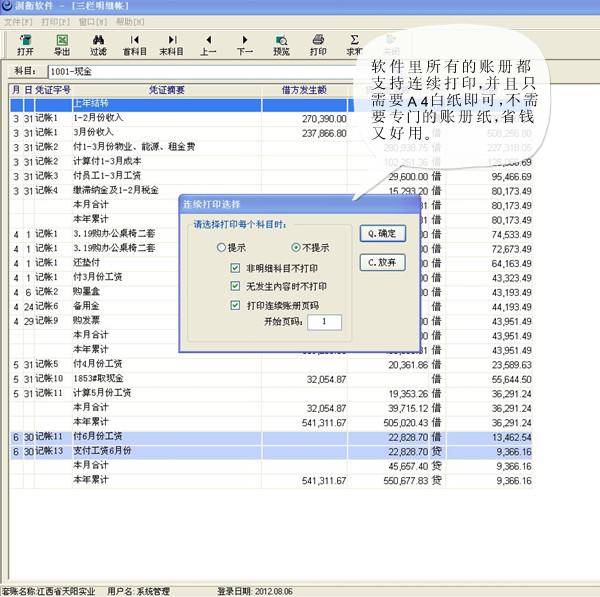The width and height of the screenshot is (600, 597).
Task: Open the 文件[F] menu
Action: (x=18, y=22)
